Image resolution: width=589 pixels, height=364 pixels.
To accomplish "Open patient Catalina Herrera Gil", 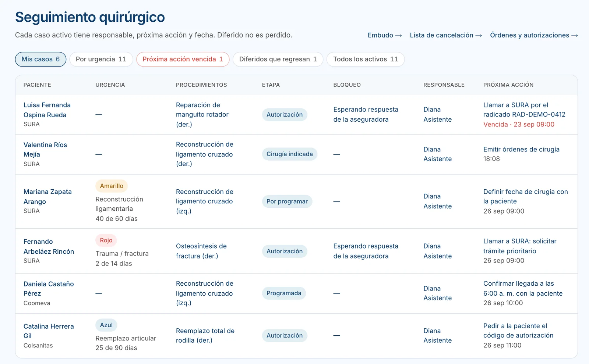I will pyautogui.click(x=49, y=331).
